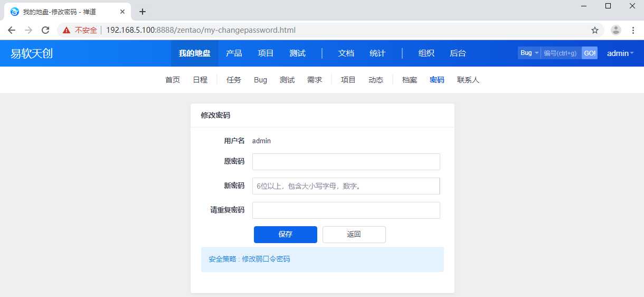Open the 产品 main menu
This screenshot has width=644, height=297.
234,53
